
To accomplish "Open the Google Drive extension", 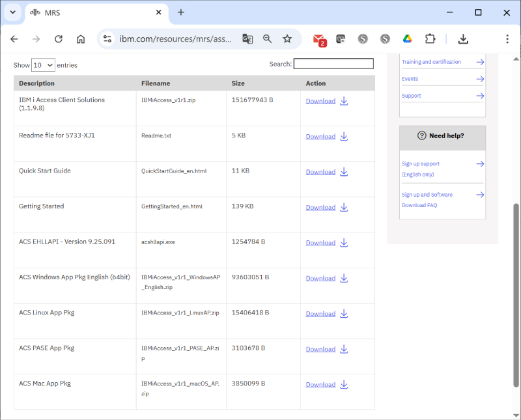I will [408, 39].
